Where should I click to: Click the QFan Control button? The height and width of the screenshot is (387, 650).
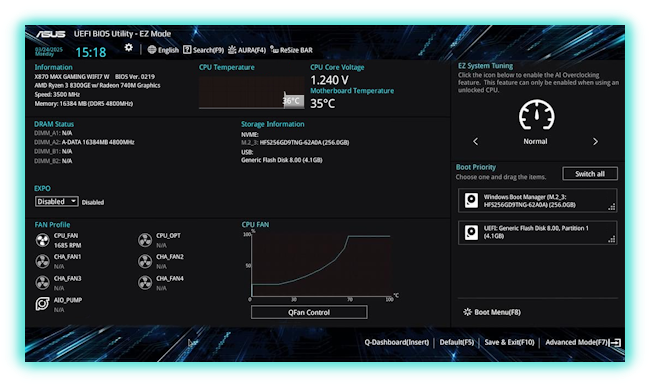point(309,312)
